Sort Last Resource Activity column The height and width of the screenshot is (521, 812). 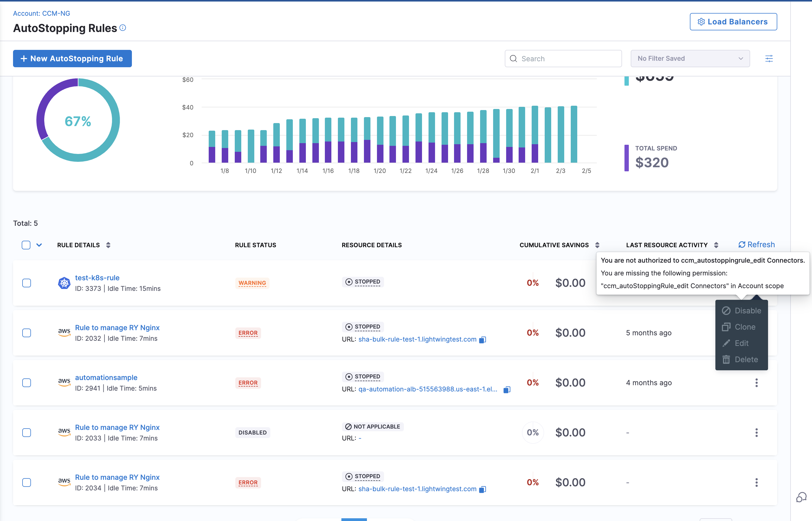716,245
